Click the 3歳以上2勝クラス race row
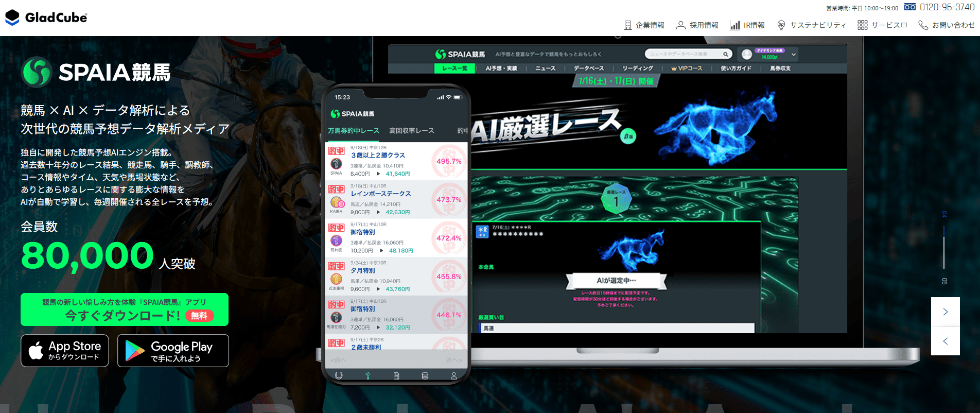This screenshot has width=980, height=413. pos(396,161)
